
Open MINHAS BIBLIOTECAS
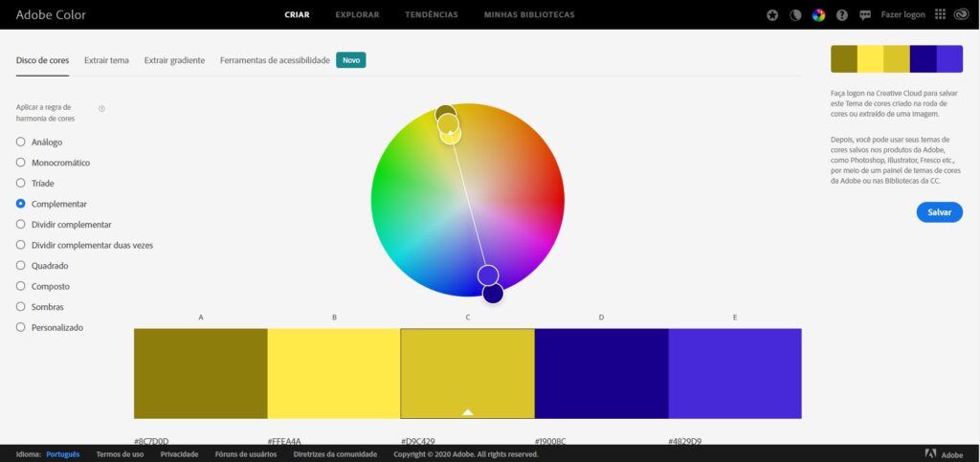pyautogui.click(x=529, y=15)
